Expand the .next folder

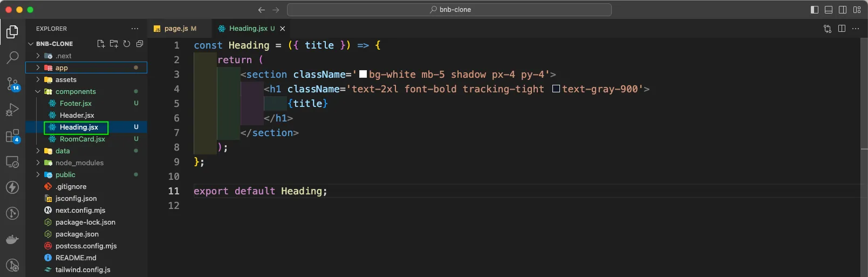click(x=38, y=56)
